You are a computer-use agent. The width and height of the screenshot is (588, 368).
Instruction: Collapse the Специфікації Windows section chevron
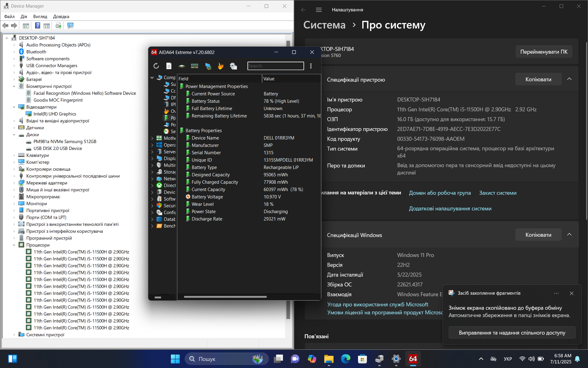tap(569, 235)
